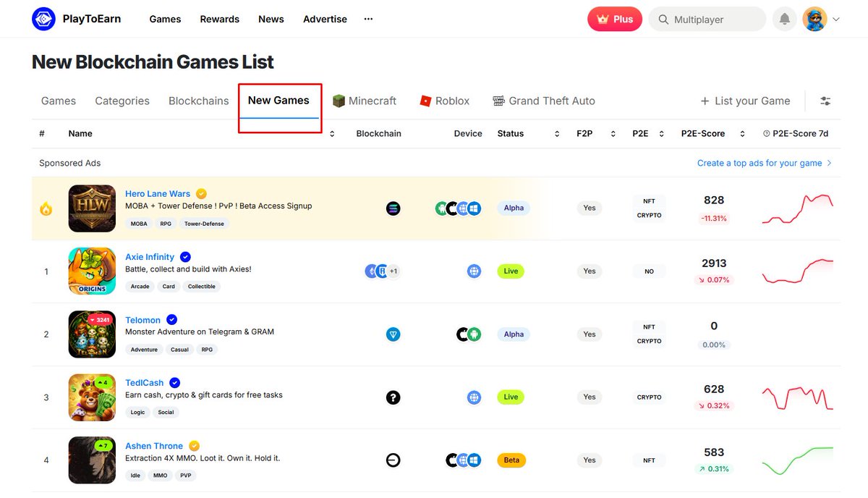The height and width of the screenshot is (498, 868).
Task: Click the plus icon beside List your Game
Action: [705, 101]
